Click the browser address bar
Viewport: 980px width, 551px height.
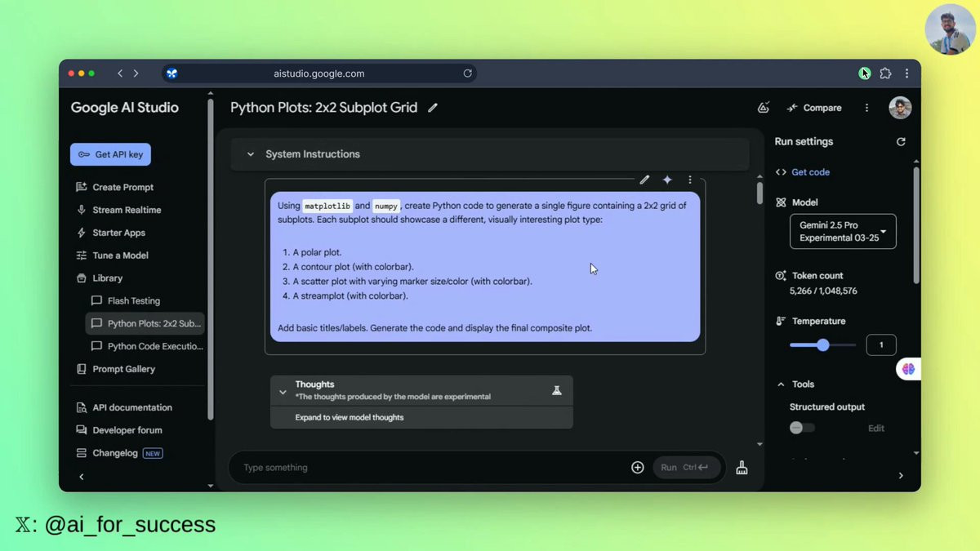click(x=319, y=73)
